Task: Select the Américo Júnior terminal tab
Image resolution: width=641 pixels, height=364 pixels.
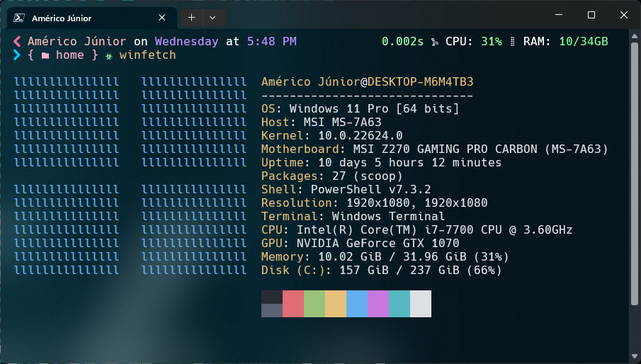Action: (x=92, y=18)
